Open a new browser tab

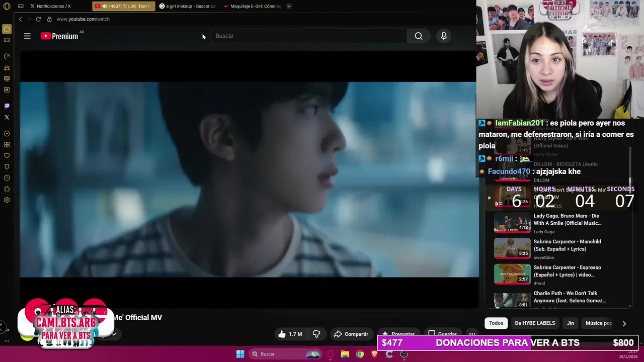point(289,6)
